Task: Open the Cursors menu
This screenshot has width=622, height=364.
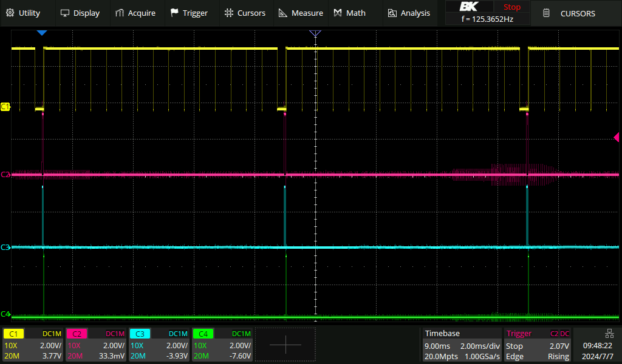Action: point(245,13)
